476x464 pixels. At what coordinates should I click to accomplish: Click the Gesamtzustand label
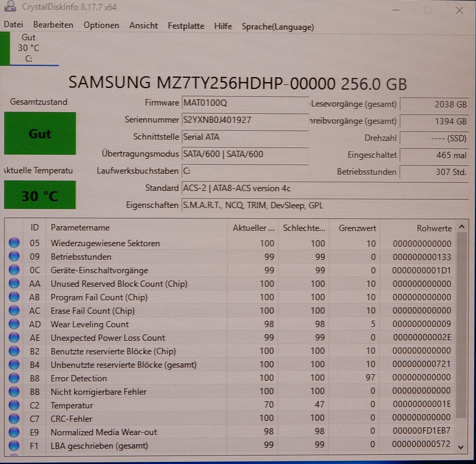tap(39, 102)
